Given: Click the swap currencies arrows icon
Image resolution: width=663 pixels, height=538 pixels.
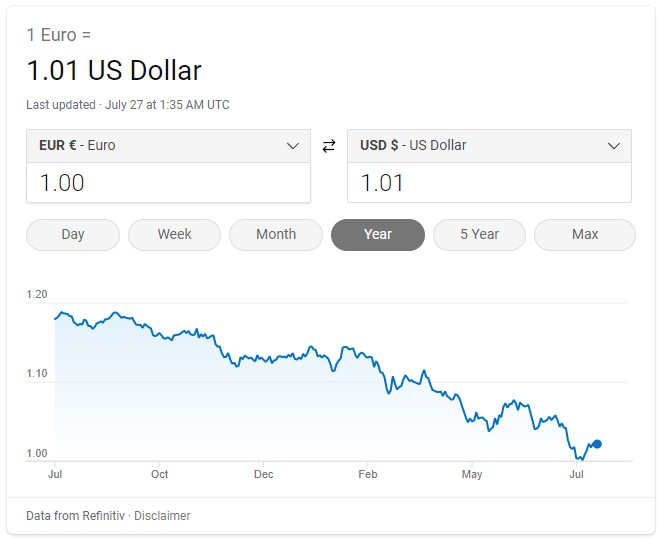Looking at the screenshot, I should (x=329, y=146).
